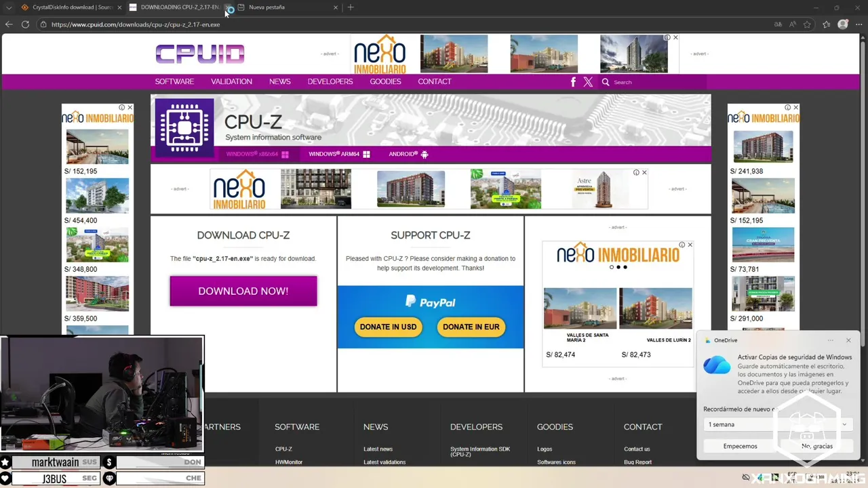Close the Nexo ad in right column box
This screenshot has height=488, width=868.
coord(690,245)
